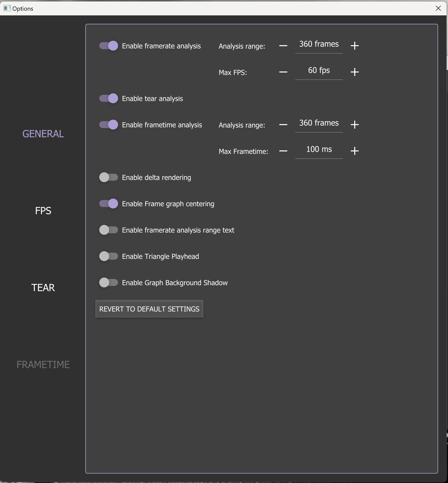Click the Options window application icon
The height and width of the screenshot is (483, 448).
click(x=7, y=8)
